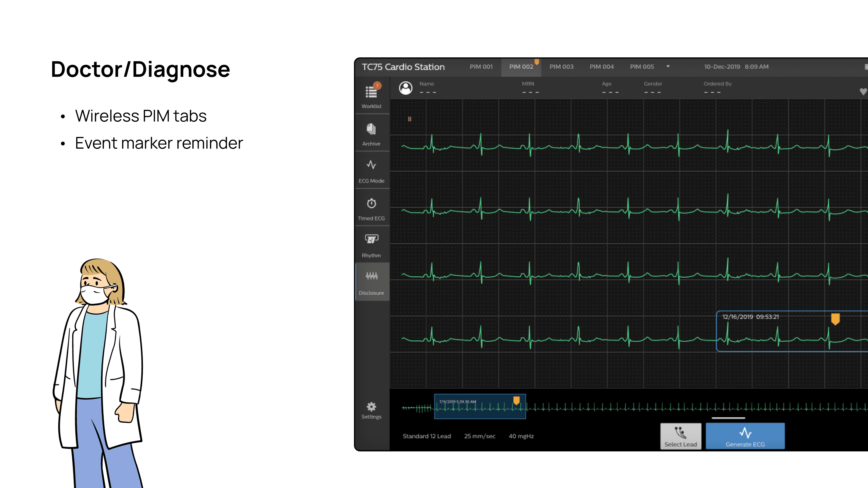Switch to PIM 003 tab
Image resolution: width=868 pixels, height=488 pixels.
point(561,67)
